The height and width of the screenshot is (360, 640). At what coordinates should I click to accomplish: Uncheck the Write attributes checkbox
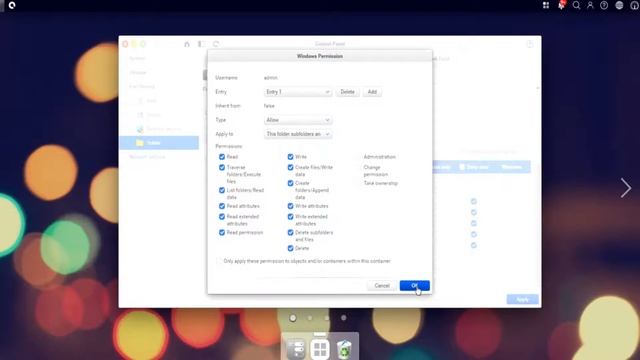tap(290, 206)
